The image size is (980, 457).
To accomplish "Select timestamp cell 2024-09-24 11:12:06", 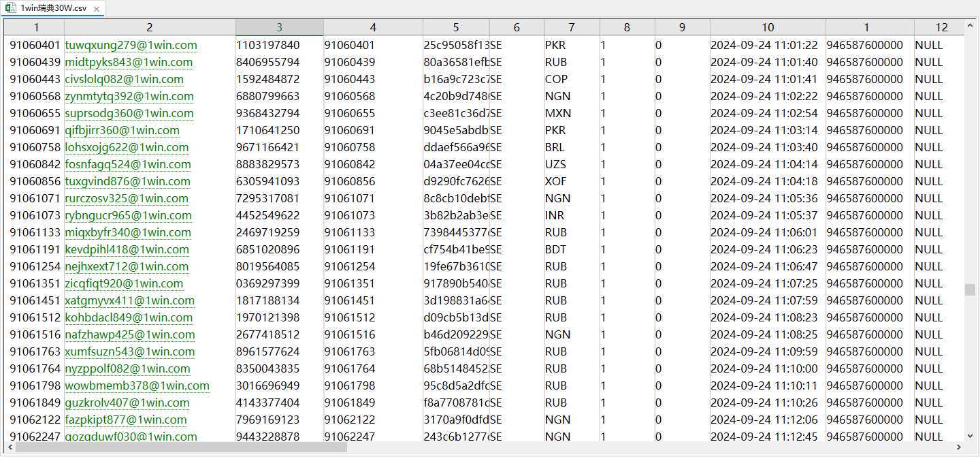I will [768, 420].
